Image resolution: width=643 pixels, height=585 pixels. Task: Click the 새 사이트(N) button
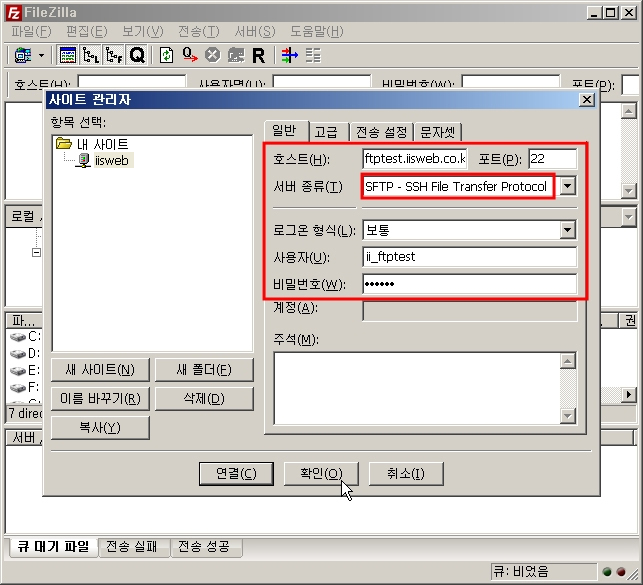pos(98,370)
